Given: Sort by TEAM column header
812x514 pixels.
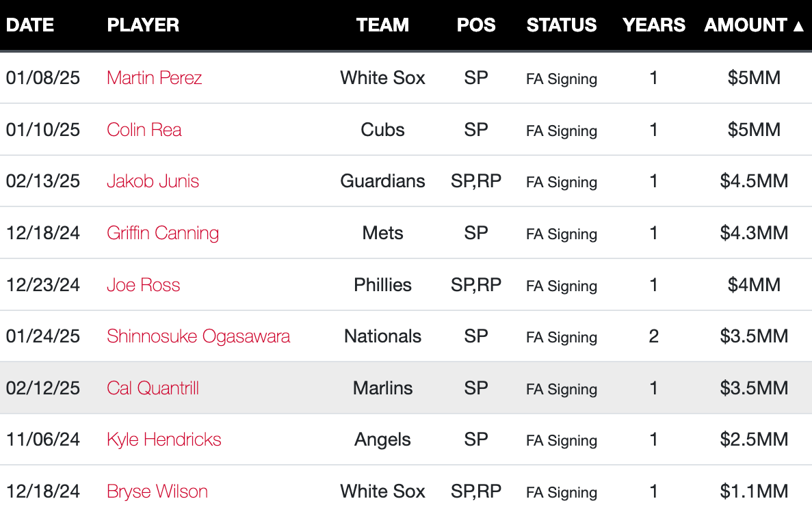Looking at the screenshot, I should click(382, 25).
